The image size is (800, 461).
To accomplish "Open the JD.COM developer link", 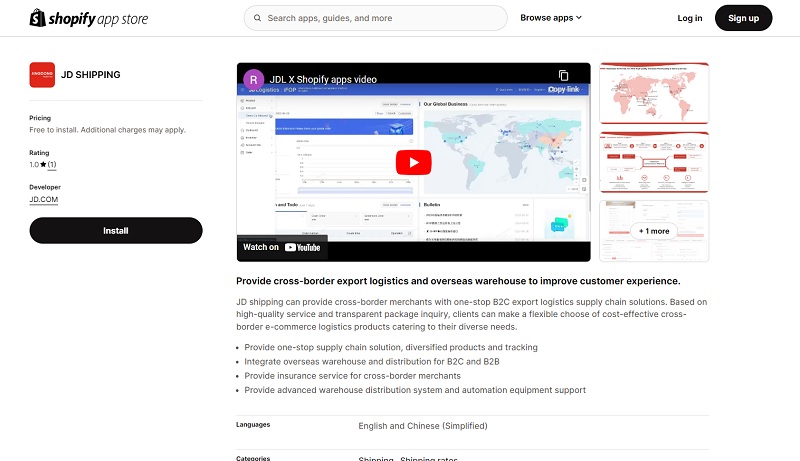I will [x=43, y=199].
